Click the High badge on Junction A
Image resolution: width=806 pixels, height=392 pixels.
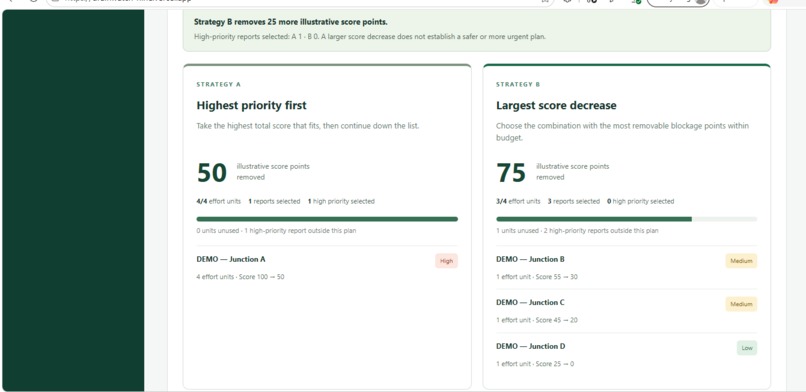coord(446,261)
